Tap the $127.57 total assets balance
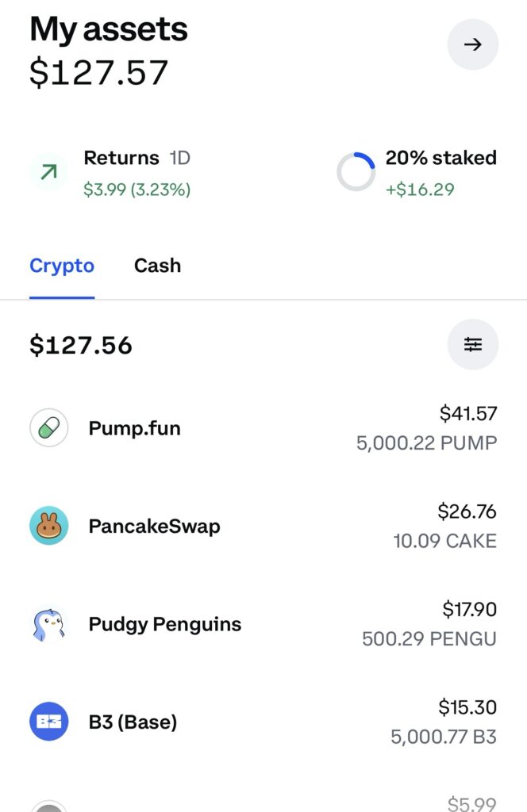 tap(99, 73)
